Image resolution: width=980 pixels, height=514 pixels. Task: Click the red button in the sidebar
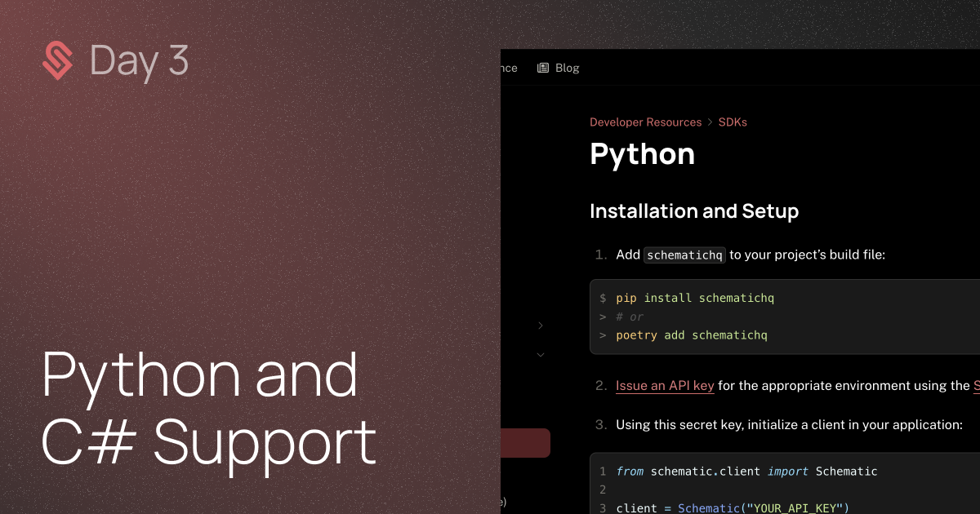(527, 443)
